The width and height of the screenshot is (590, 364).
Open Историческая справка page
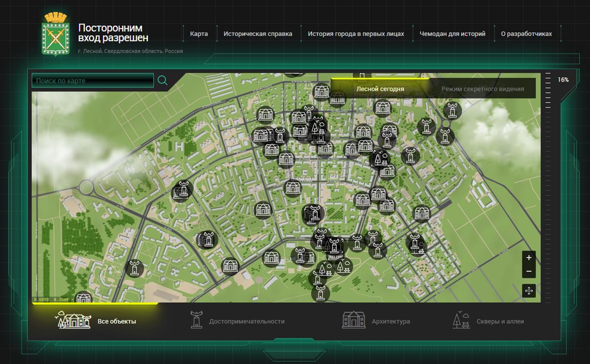(258, 34)
